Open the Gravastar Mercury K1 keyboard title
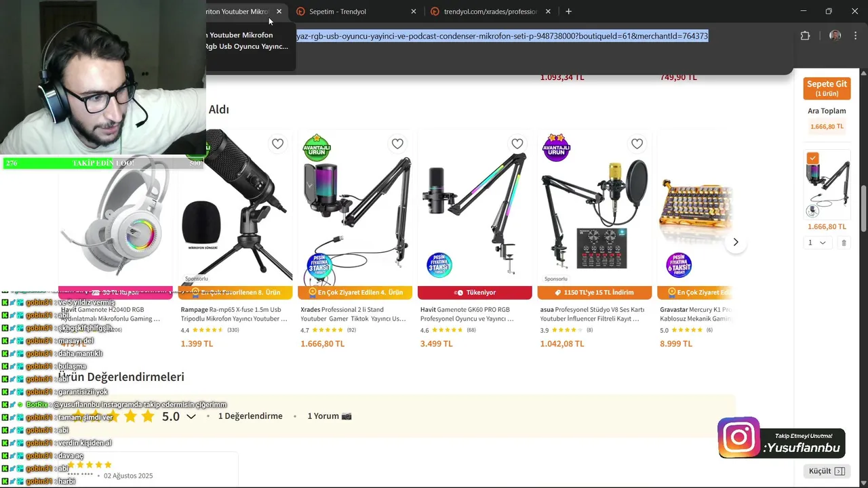 pyautogui.click(x=696, y=314)
